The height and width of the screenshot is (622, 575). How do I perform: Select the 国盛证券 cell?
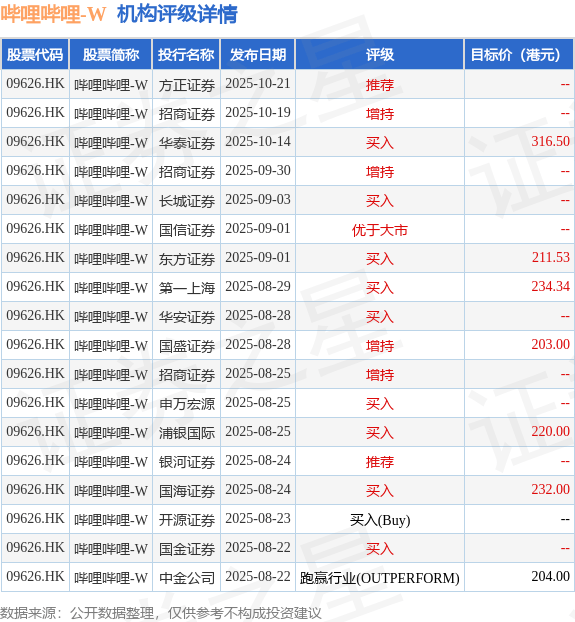click(187, 346)
